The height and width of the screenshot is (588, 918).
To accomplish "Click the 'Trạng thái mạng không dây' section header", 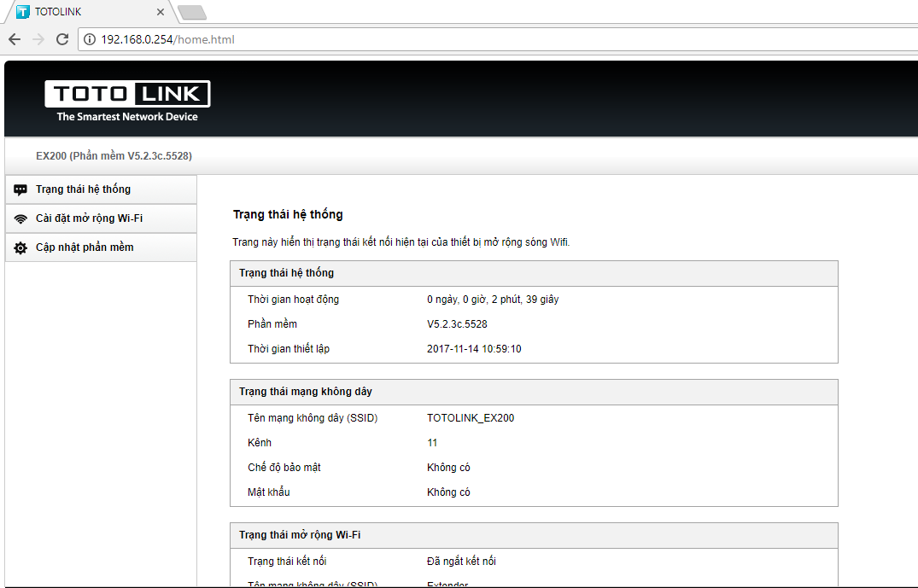I will point(306,392).
